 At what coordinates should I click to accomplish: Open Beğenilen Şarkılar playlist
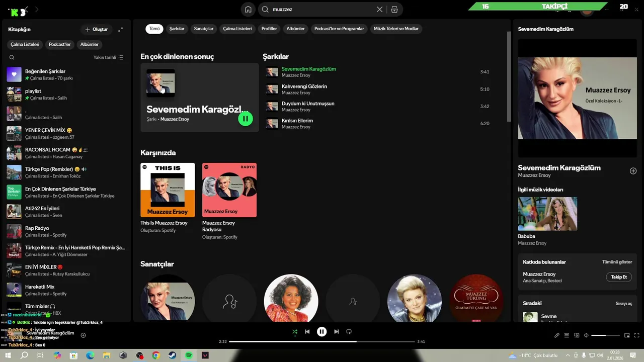pyautogui.click(x=66, y=74)
